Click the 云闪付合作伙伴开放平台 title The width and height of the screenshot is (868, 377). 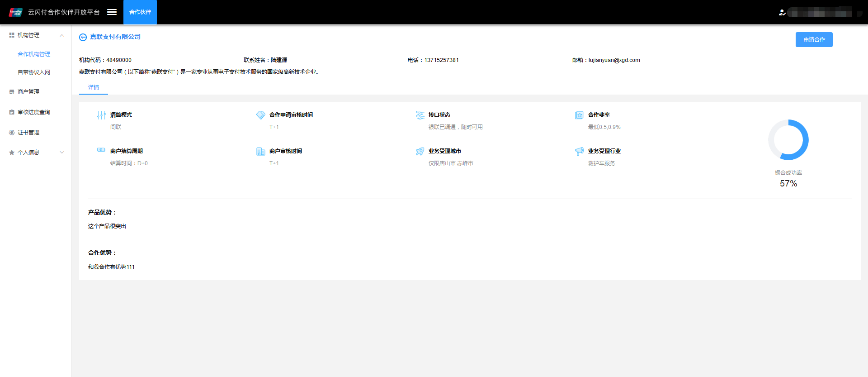coord(64,12)
